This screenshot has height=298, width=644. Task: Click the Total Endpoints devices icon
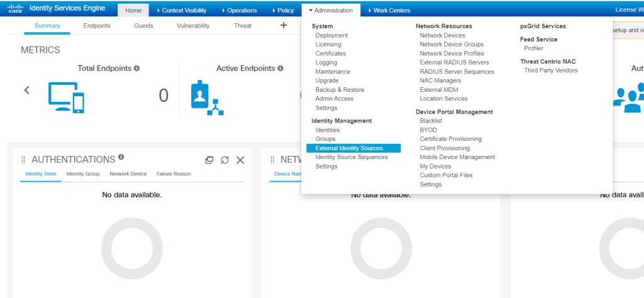pyautogui.click(x=66, y=97)
